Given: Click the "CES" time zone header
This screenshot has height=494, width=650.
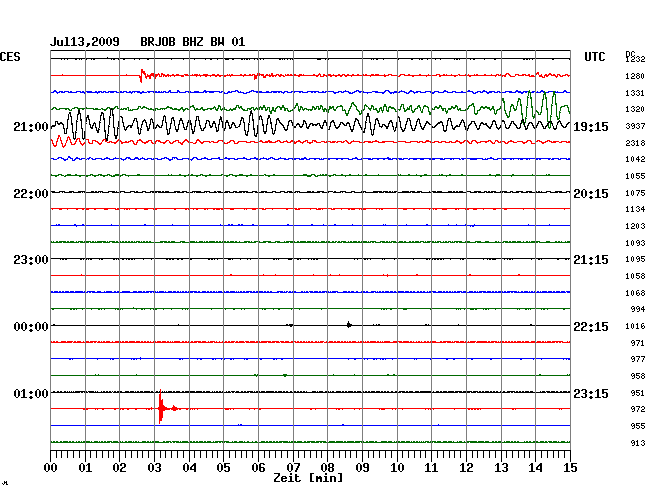Looking at the screenshot, I should pyautogui.click(x=10, y=57).
